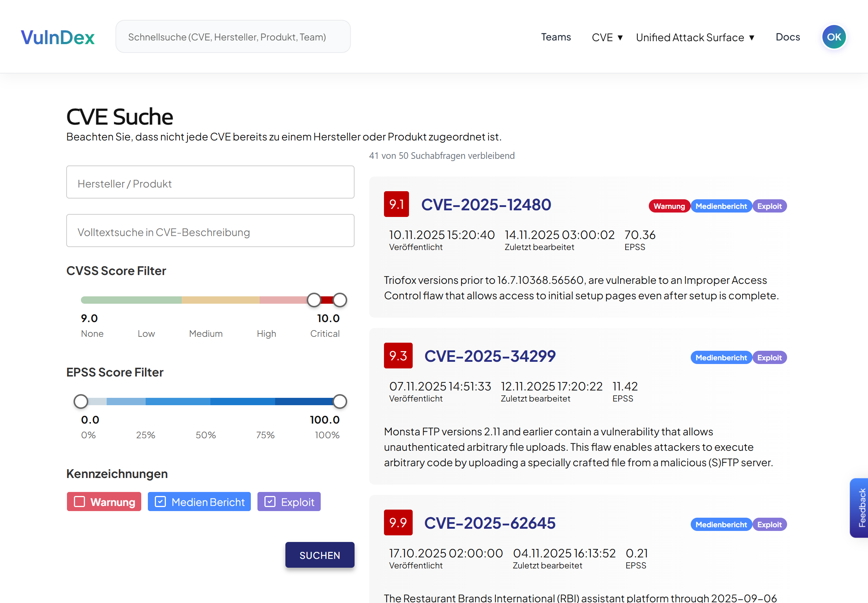868x603 pixels.
Task: Open the Teams page
Action: tap(556, 37)
